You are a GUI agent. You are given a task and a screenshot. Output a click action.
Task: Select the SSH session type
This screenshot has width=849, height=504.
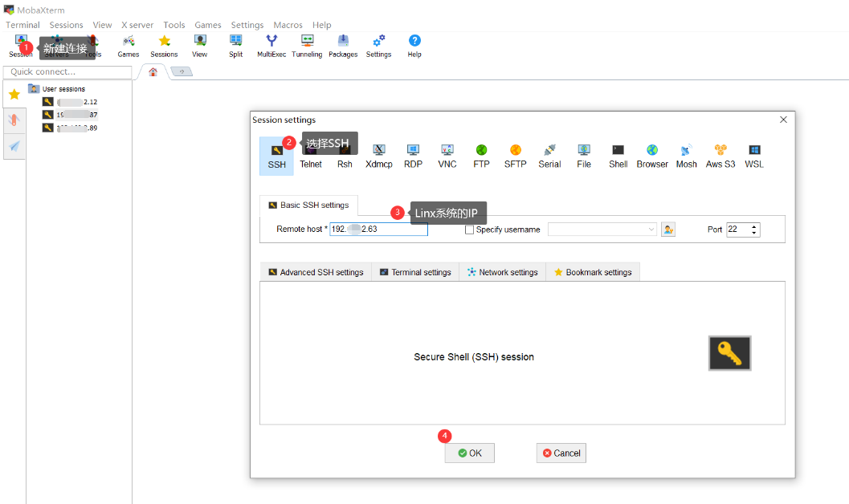point(276,156)
